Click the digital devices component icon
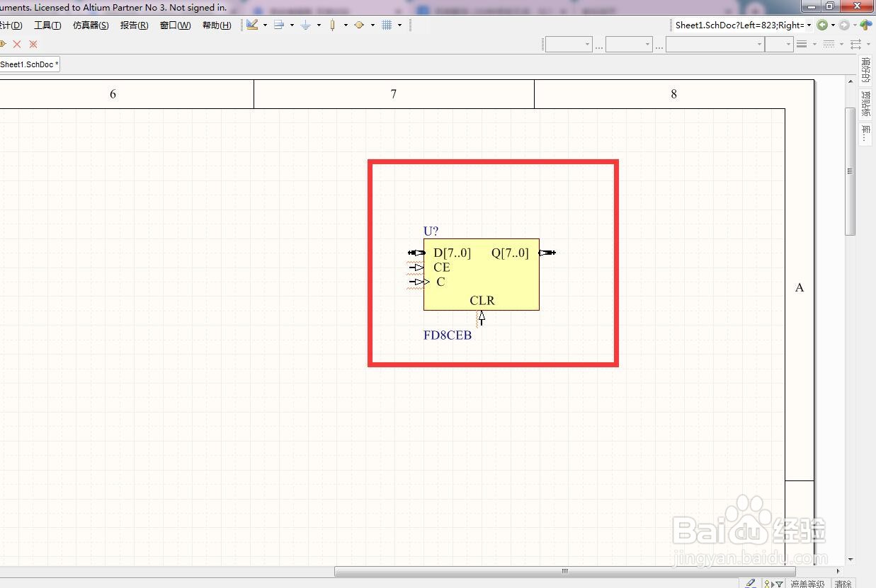Image resolution: width=876 pixels, height=588 pixels. point(333,25)
